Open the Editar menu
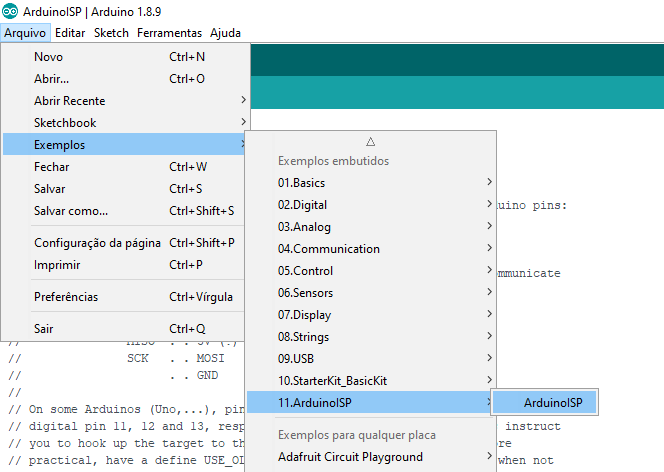The image size is (664, 472). (70, 33)
